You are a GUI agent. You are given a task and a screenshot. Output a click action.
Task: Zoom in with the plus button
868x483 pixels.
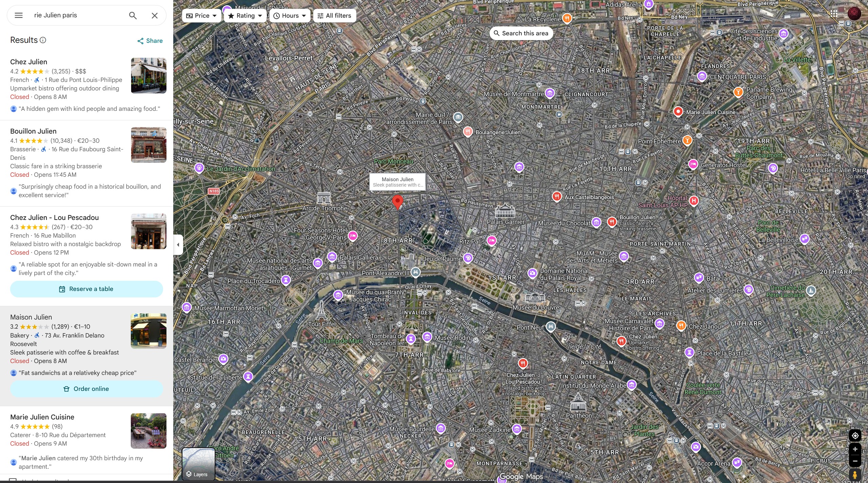click(x=855, y=449)
